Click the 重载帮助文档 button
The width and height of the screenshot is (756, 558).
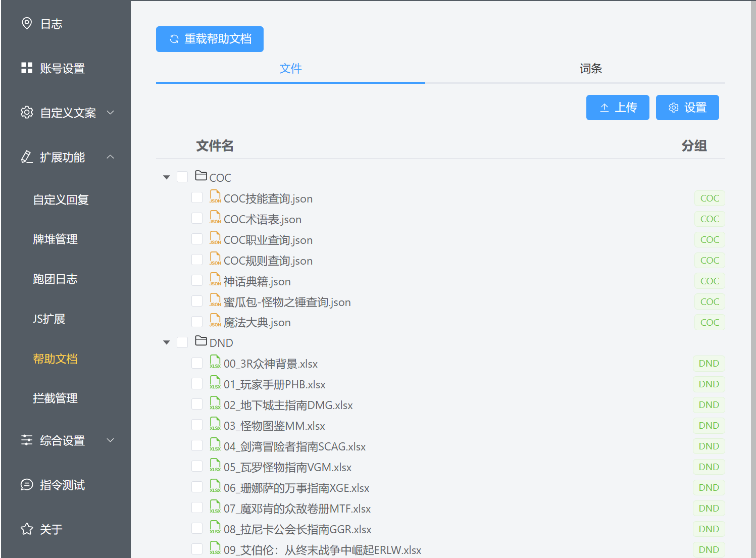(210, 39)
